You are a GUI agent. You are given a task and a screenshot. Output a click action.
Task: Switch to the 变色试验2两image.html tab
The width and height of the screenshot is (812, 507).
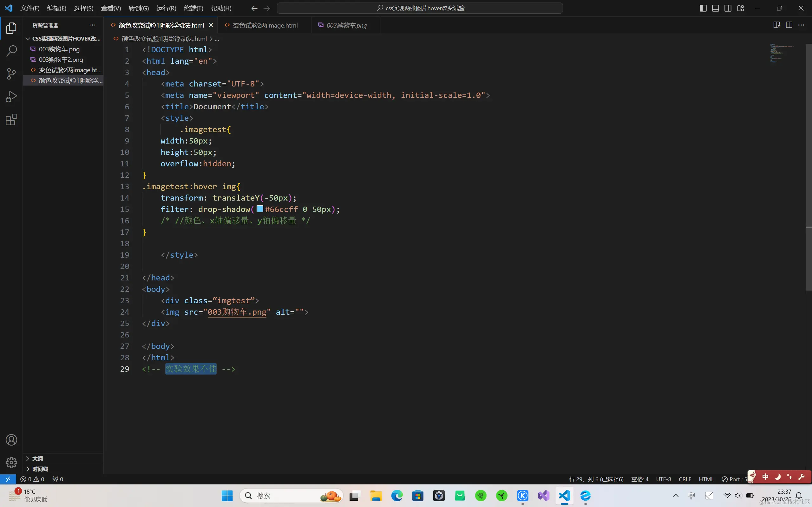click(265, 25)
